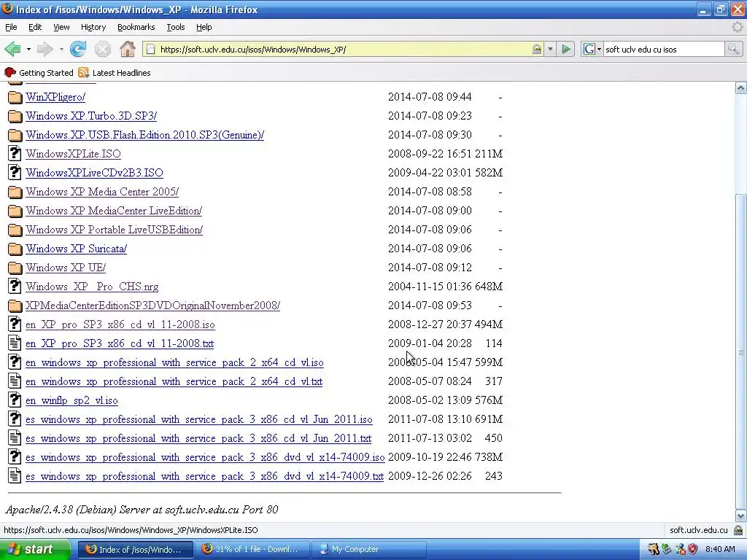Download WindowsXPLite.ISO file link
The image size is (747, 560).
tap(73, 154)
